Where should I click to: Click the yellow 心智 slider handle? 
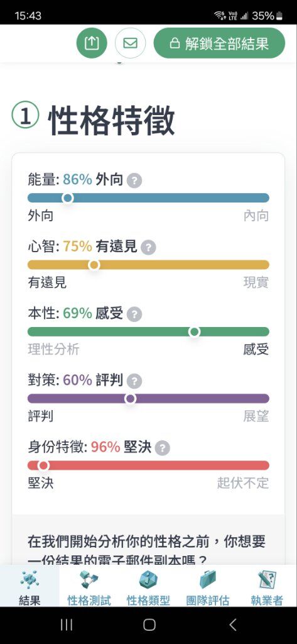pos(94,265)
